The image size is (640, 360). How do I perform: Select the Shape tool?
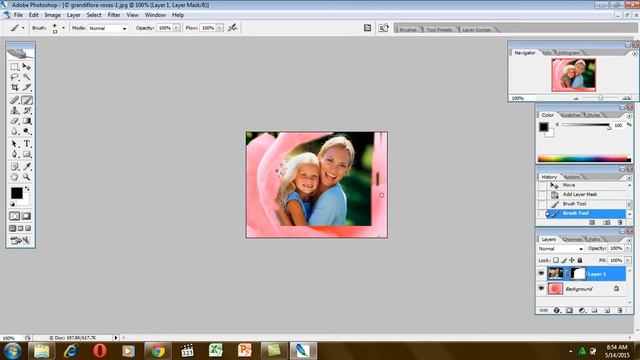pyautogui.click(x=27, y=154)
